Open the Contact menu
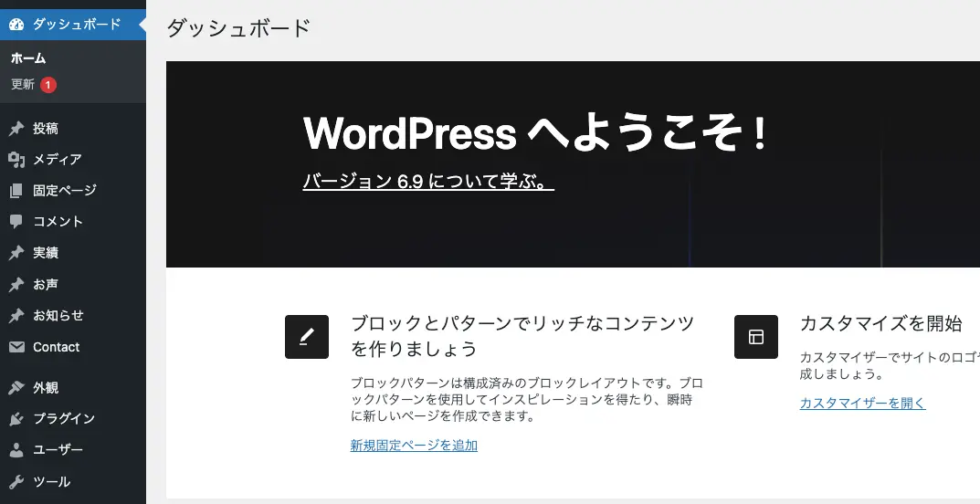 73,347
